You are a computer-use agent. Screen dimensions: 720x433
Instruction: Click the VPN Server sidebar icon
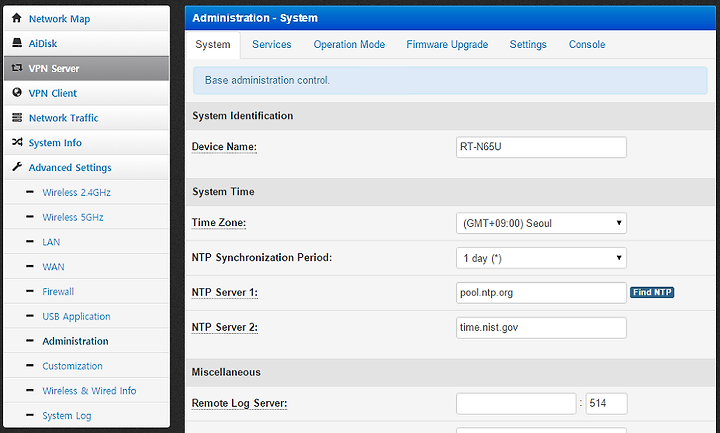[x=17, y=67]
